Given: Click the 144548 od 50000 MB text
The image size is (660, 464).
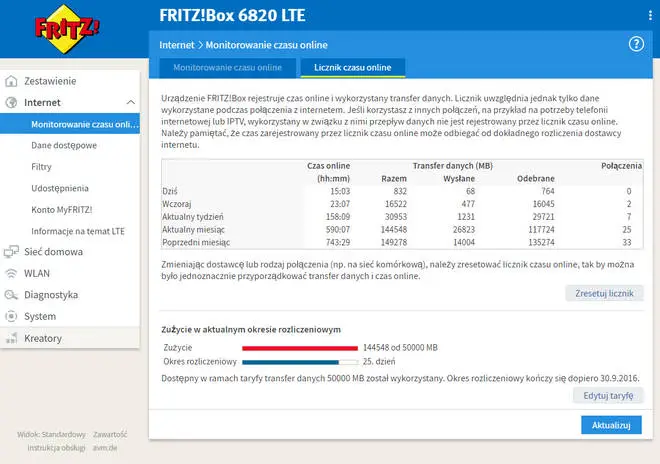Looking at the screenshot, I should pos(400,348).
